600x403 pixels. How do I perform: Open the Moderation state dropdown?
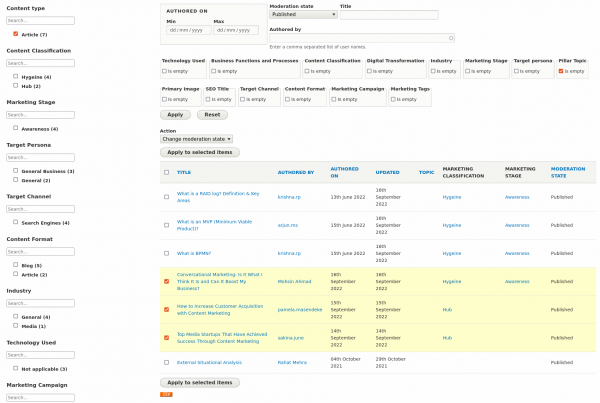(302, 15)
